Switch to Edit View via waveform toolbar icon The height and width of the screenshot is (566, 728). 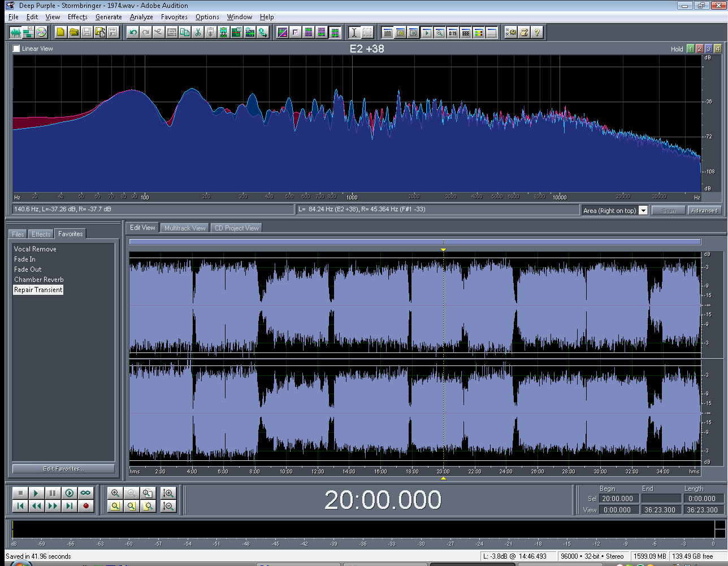coord(15,32)
